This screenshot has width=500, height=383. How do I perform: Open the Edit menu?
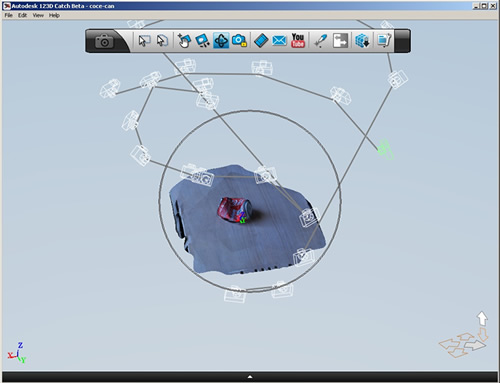coord(22,15)
